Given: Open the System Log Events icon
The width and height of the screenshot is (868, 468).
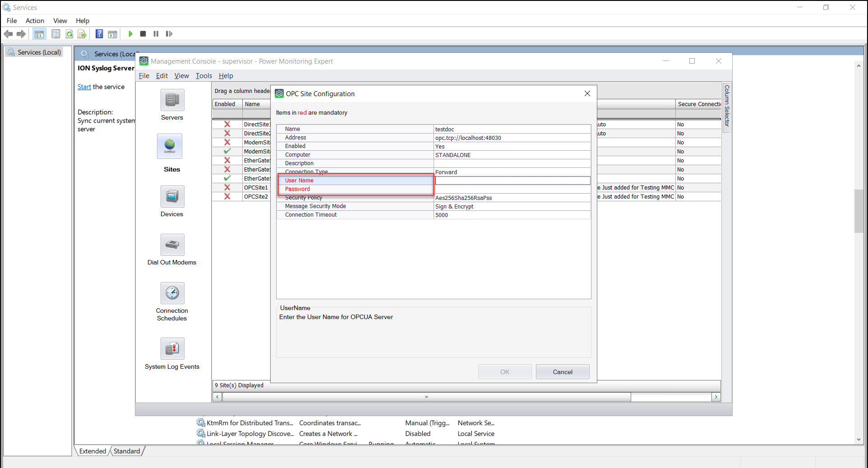Looking at the screenshot, I should [172, 349].
